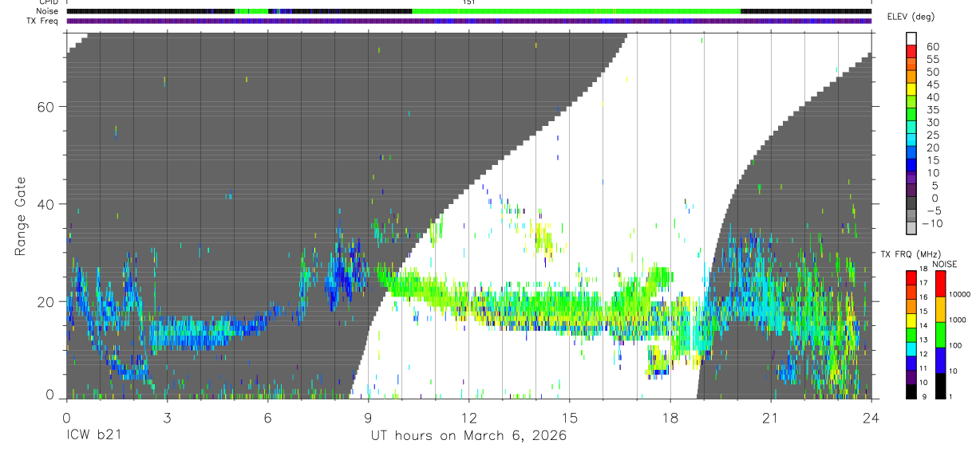Screen dimensions: 980x452
Task: Click the 'ELEV (deg)' legend title
Action: (x=911, y=17)
